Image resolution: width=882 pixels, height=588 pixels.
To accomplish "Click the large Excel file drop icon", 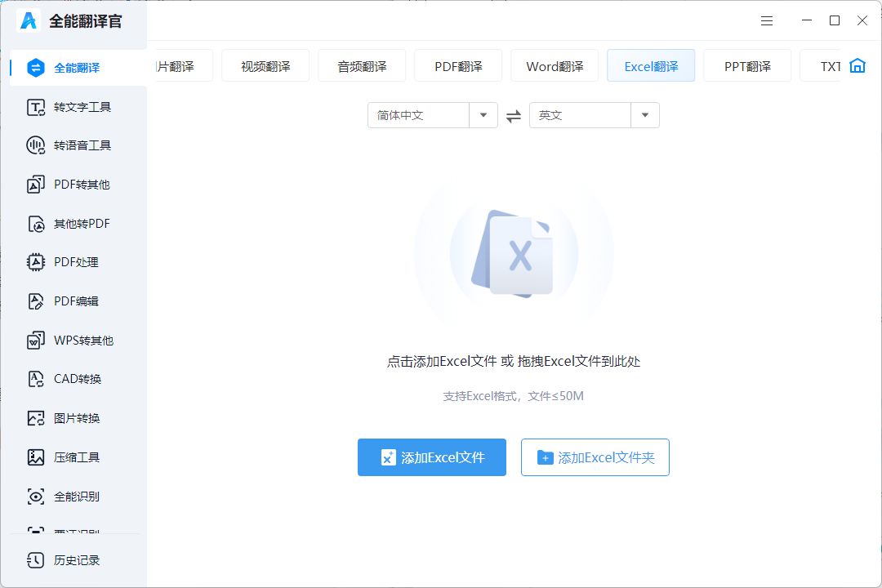I will pos(514,253).
